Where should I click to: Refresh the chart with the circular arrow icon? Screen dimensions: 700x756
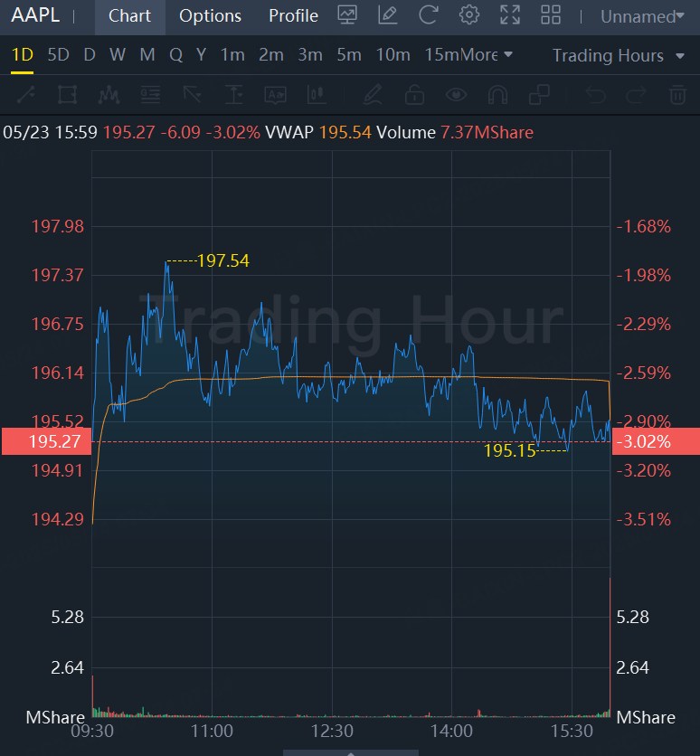pos(428,15)
